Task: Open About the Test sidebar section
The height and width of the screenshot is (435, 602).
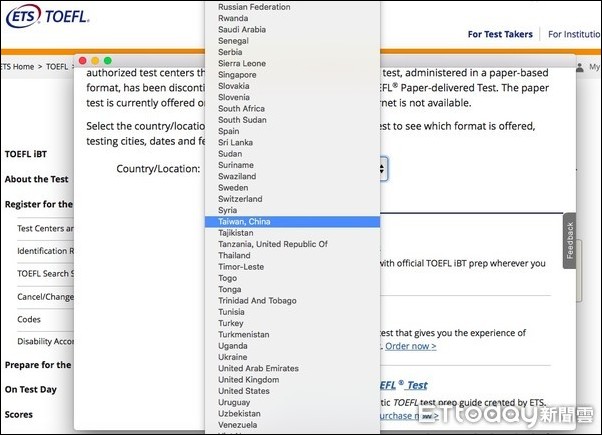Action: coord(36,179)
